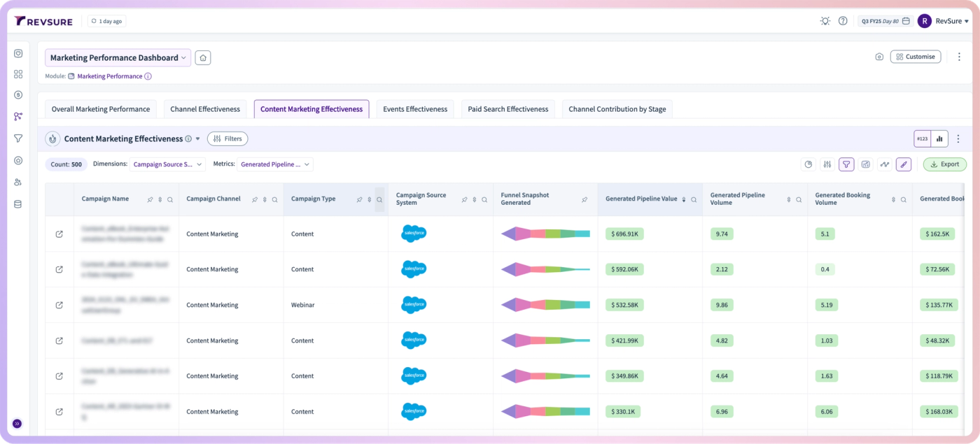Open the Marketing Performance module link
Screen dimensions: 980x444
110,76
